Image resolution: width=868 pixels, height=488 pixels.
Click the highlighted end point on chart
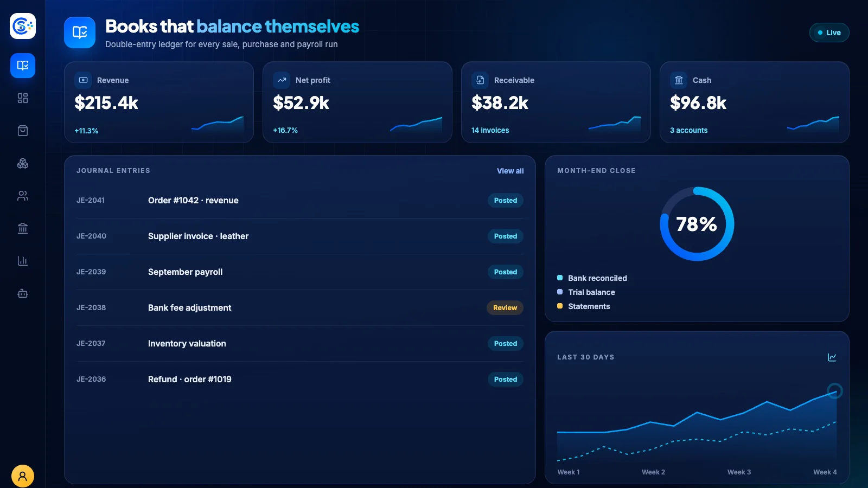click(835, 390)
